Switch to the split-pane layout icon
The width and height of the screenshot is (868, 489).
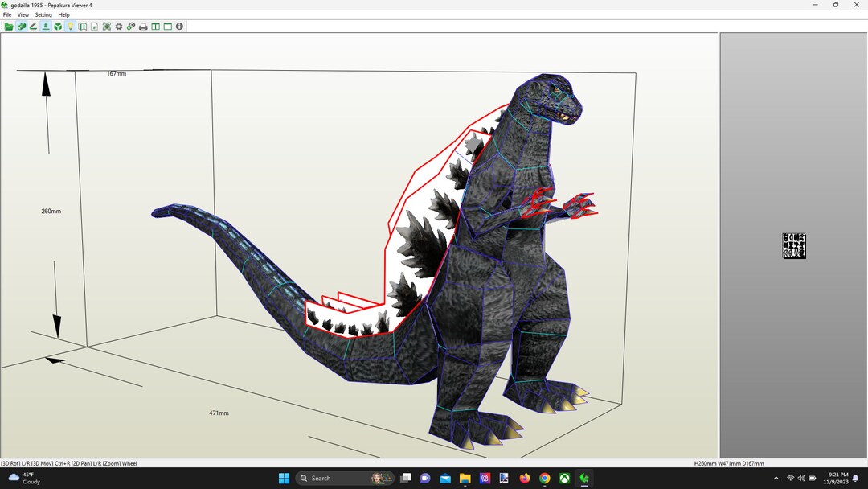coord(155,26)
